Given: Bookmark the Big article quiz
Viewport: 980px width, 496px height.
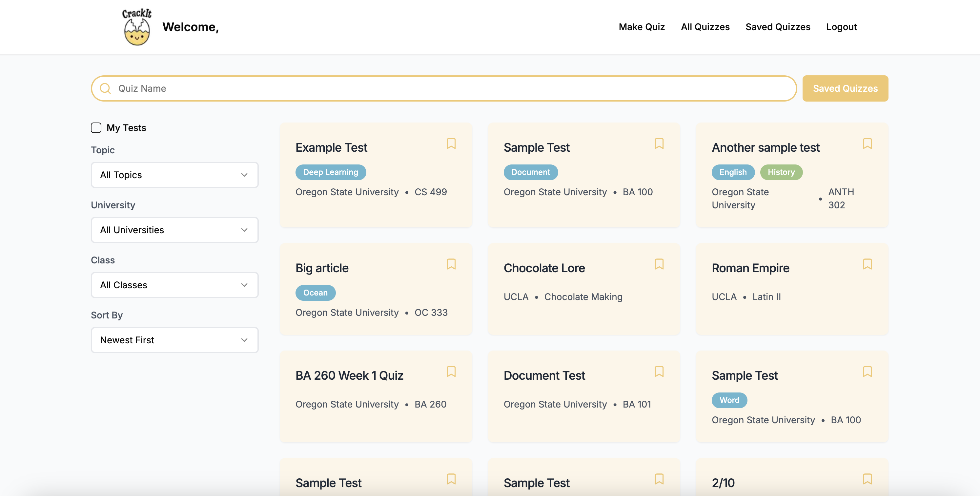Looking at the screenshot, I should 451,264.
